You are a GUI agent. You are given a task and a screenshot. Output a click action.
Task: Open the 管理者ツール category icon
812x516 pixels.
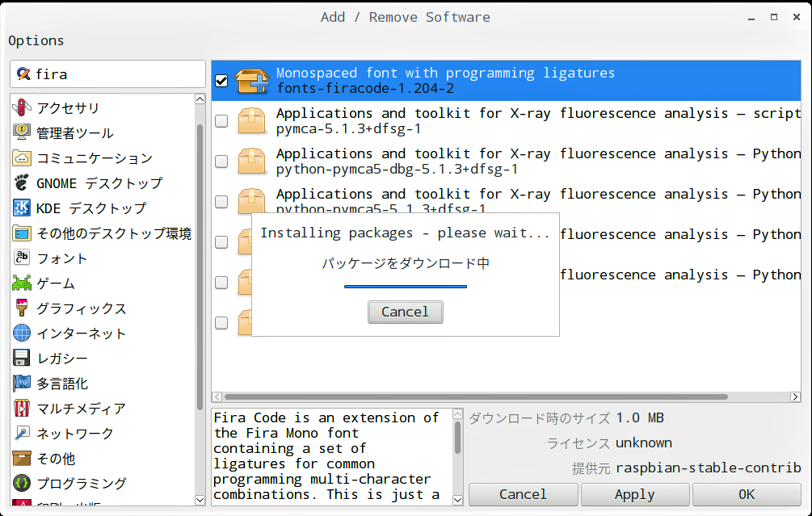21,132
